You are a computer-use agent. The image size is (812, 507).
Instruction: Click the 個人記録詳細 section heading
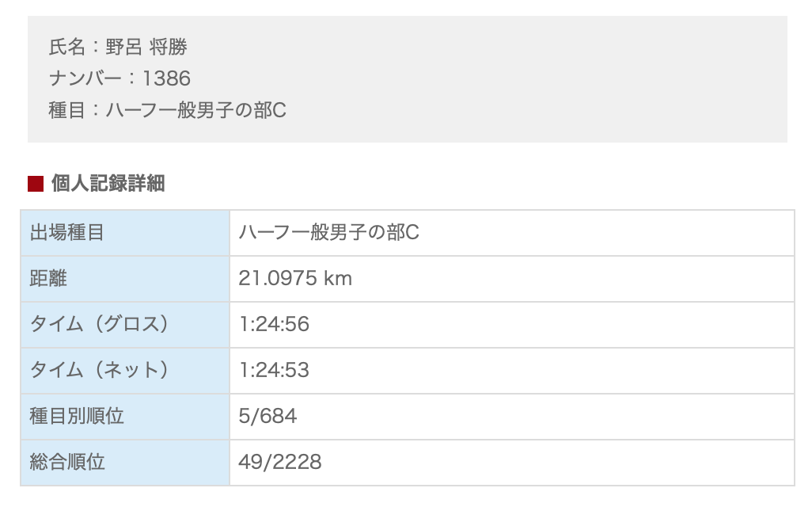[x=108, y=184]
